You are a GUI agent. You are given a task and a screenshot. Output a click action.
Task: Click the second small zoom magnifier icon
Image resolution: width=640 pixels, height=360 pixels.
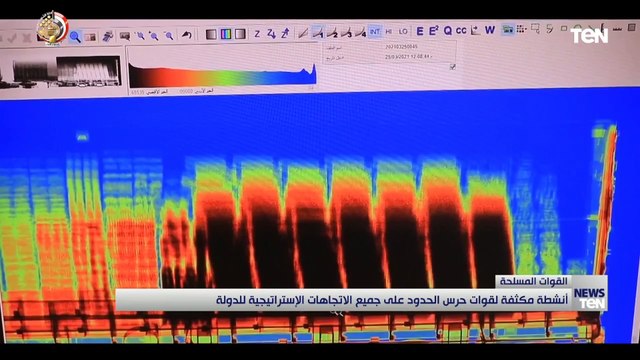click(154, 36)
